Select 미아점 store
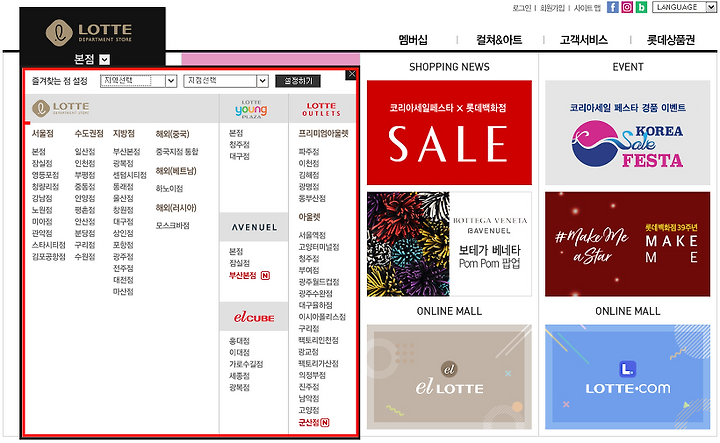Screen dimensions: 720x443 click(x=42, y=222)
